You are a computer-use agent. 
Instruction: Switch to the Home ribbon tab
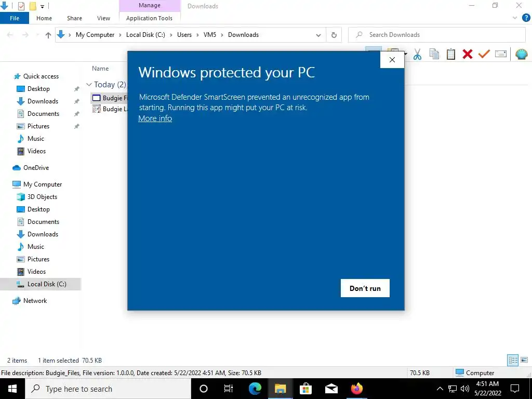[44, 18]
